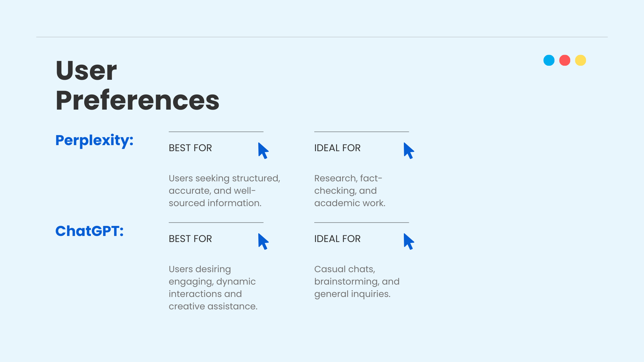644x362 pixels.
Task: Select Casual chats, brainstorming text block
Action: click(x=357, y=281)
